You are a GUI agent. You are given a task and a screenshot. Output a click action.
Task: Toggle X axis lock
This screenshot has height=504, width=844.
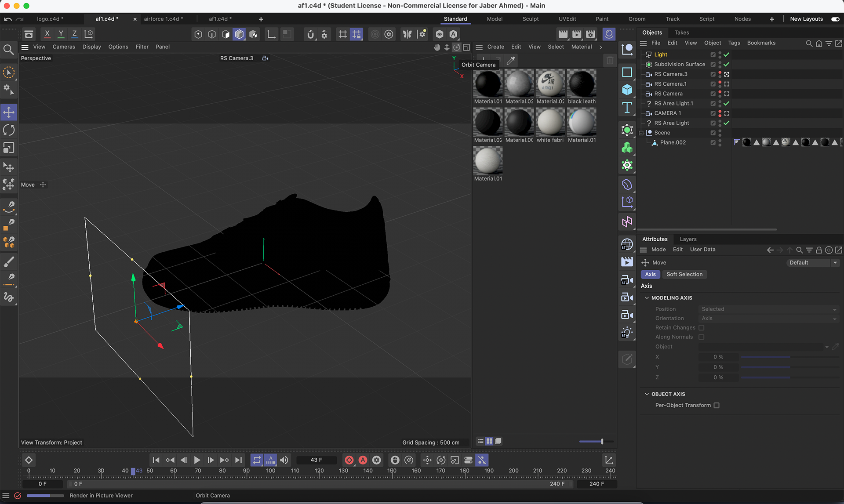47,34
